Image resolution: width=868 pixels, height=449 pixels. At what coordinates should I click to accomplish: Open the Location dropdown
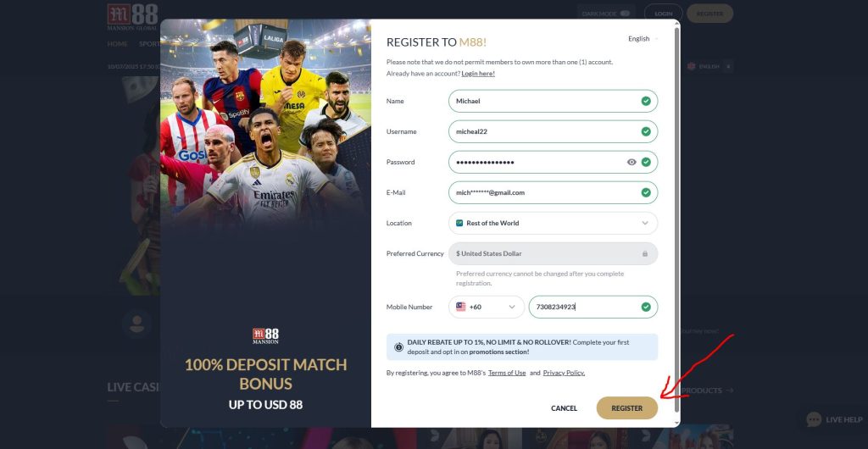pyautogui.click(x=553, y=223)
